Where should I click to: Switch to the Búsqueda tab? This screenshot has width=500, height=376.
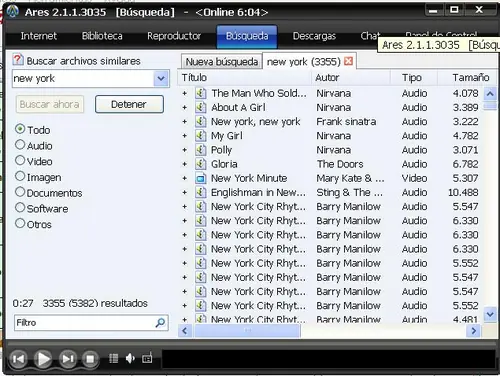(247, 36)
